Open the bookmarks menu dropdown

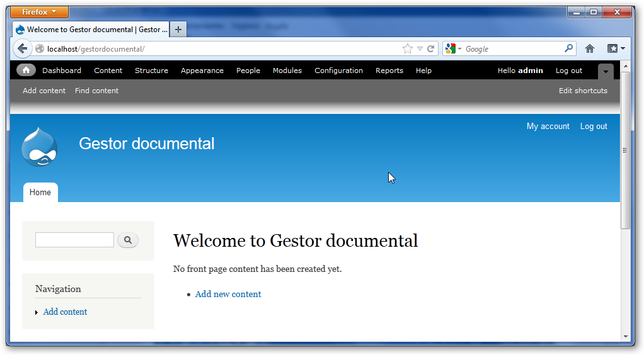tap(616, 48)
